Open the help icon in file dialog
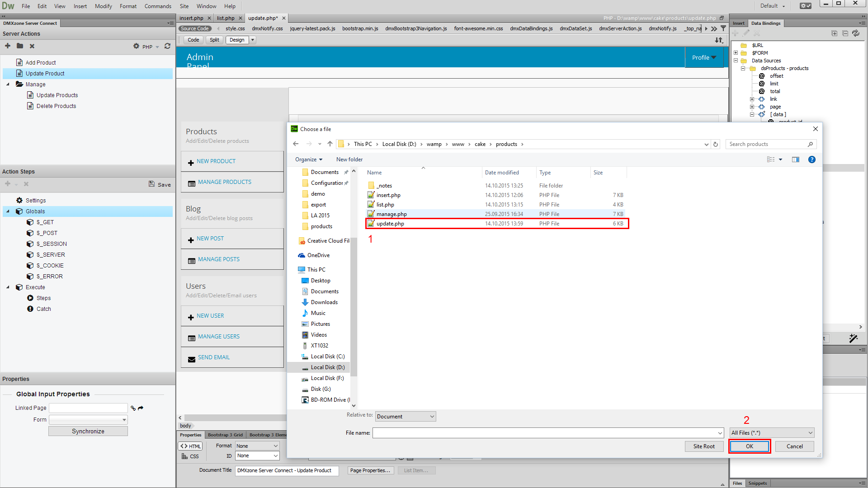Image resolution: width=868 pixels, height=488 pixels. pos(812,160)
